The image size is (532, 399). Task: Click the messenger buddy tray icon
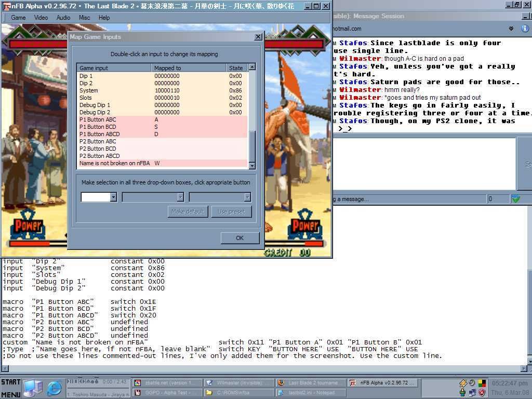click(x=463, y=393)
